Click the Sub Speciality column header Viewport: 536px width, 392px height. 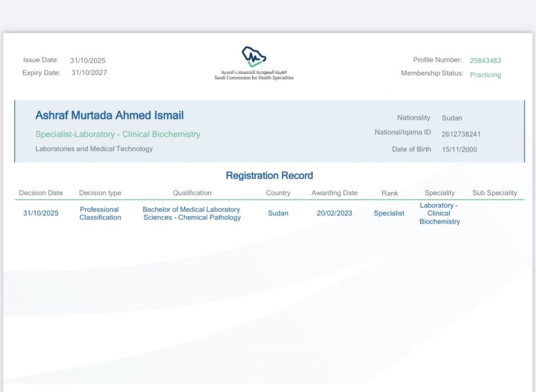(495, 193)
